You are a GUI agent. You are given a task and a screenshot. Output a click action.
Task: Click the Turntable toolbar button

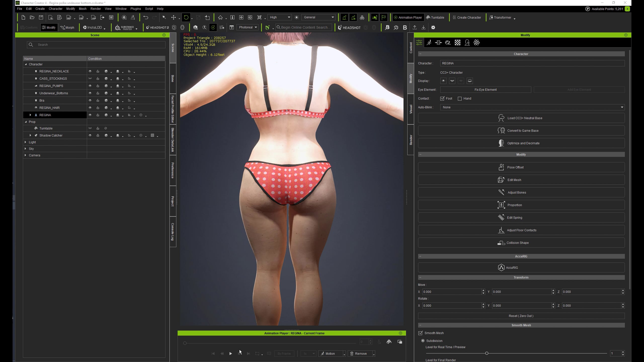click(435, 17)
